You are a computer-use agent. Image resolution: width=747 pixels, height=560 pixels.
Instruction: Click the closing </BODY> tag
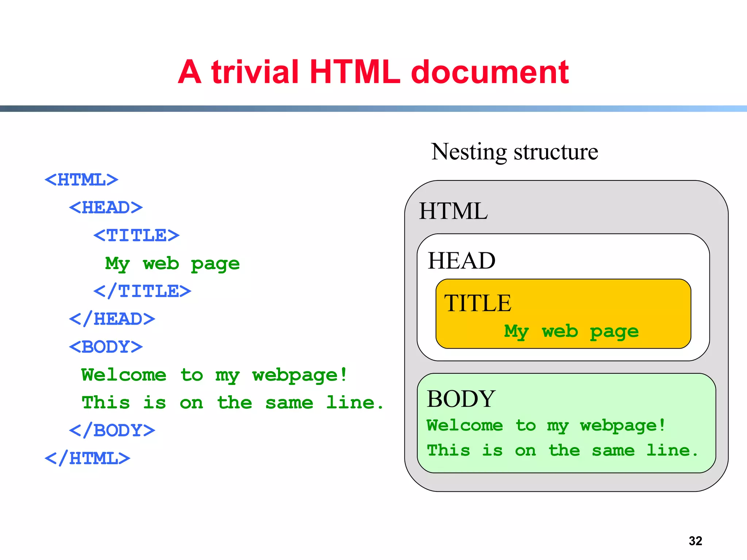[x=112, y=431]
